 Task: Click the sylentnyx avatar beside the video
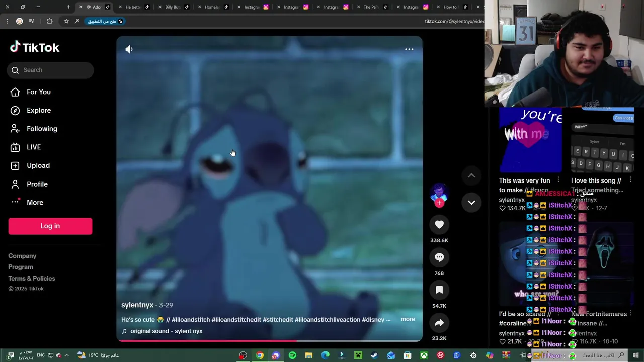coord(439,192)
